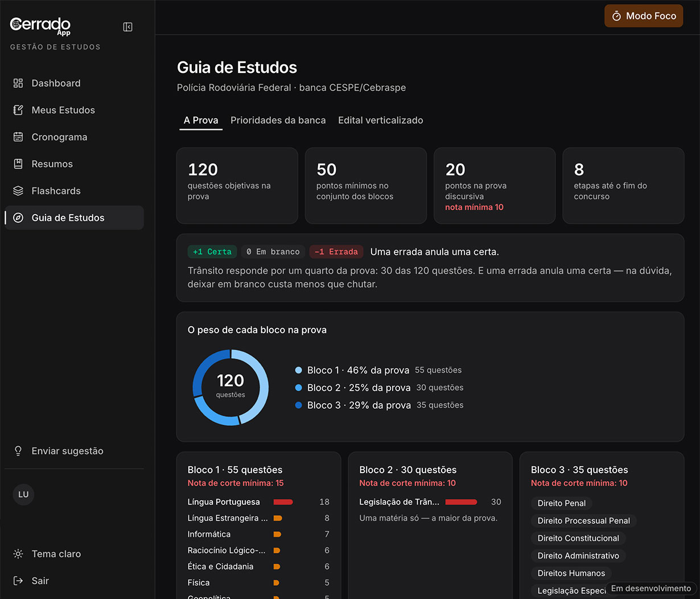Click 'Nota de corte mínima: 15'
The height and width of the screenshot is (599, 700).
(236, 483)
